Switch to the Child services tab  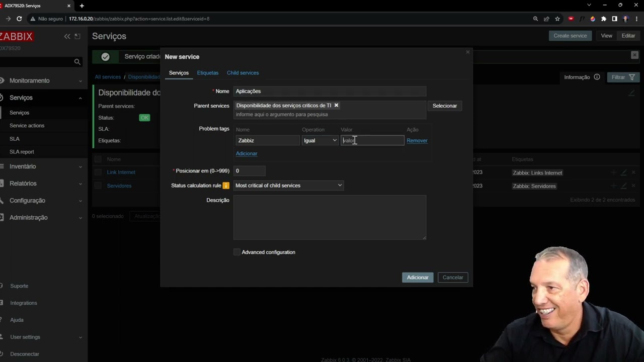[x=243, y=73]
